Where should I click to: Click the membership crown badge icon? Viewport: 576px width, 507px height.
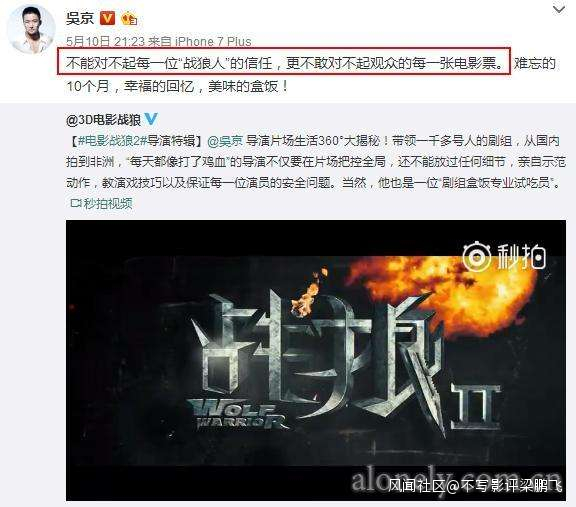tap(129, 18)
